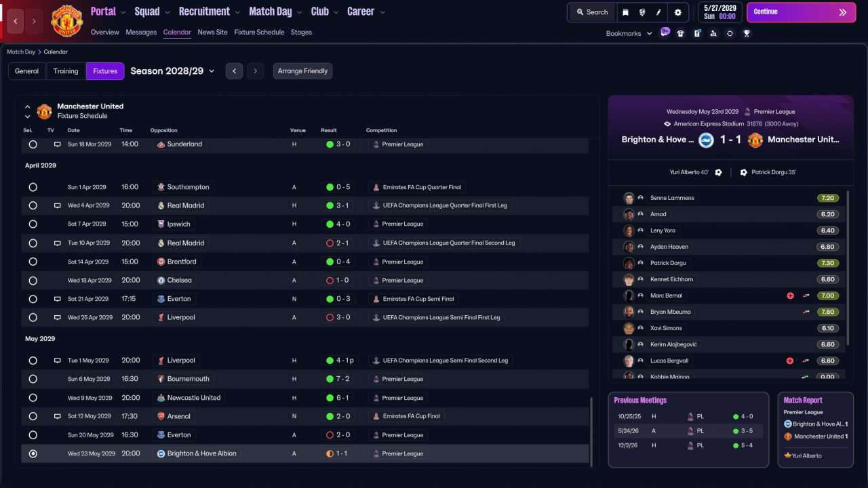This screenshot has width=868, height=488.
Task: Select the Ipswich fixture radio button
Action: click(33, 224)
